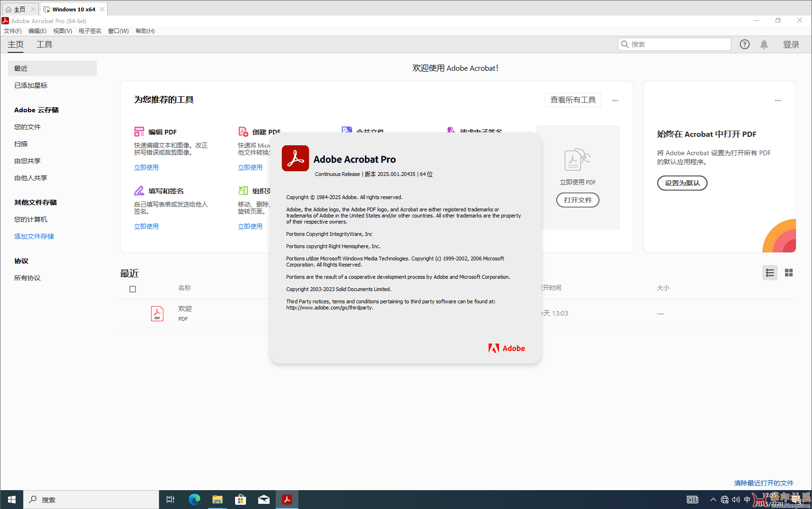Screen dimensions: 812x509
Task: Select 已添加星标 in the sidebar
Action: click(x=31, y=85)
